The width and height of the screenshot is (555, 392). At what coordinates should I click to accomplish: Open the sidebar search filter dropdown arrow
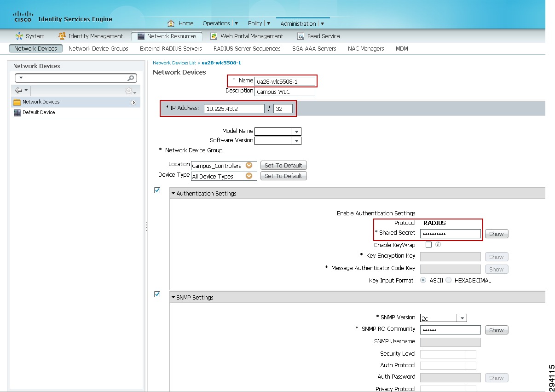tap(21, 78)
